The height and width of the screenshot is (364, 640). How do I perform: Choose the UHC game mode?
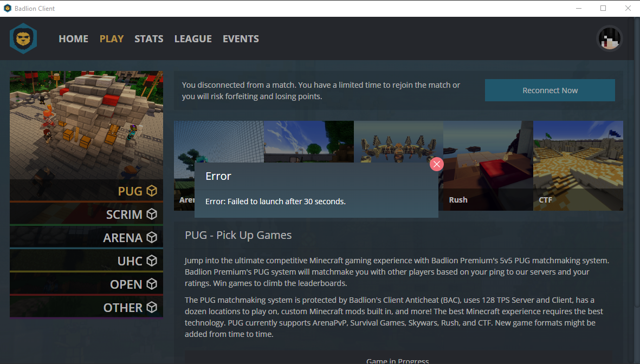pyautogui.click(x=87, y=261)
